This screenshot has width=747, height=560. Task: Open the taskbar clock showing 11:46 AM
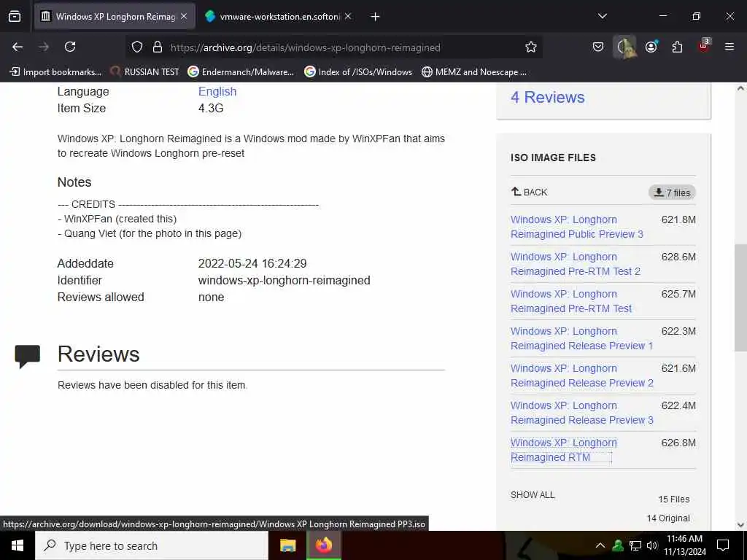pyautogui.click(x=684, y=545)
